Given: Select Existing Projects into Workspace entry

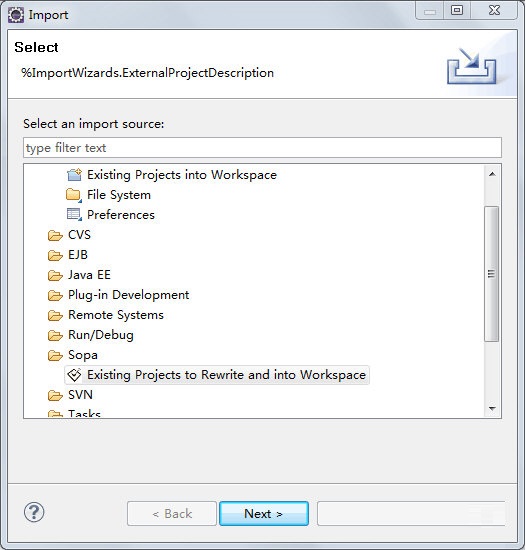Looking at the screenshot, I should (x=182, y=175).
